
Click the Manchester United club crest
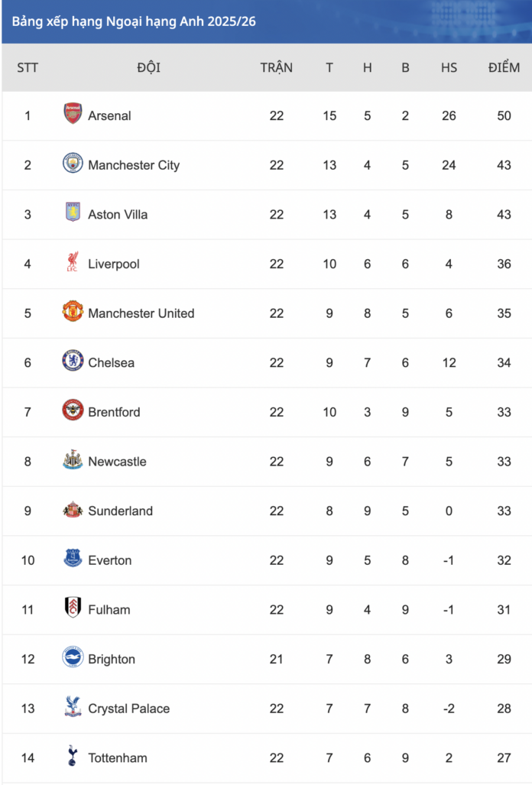73,312
